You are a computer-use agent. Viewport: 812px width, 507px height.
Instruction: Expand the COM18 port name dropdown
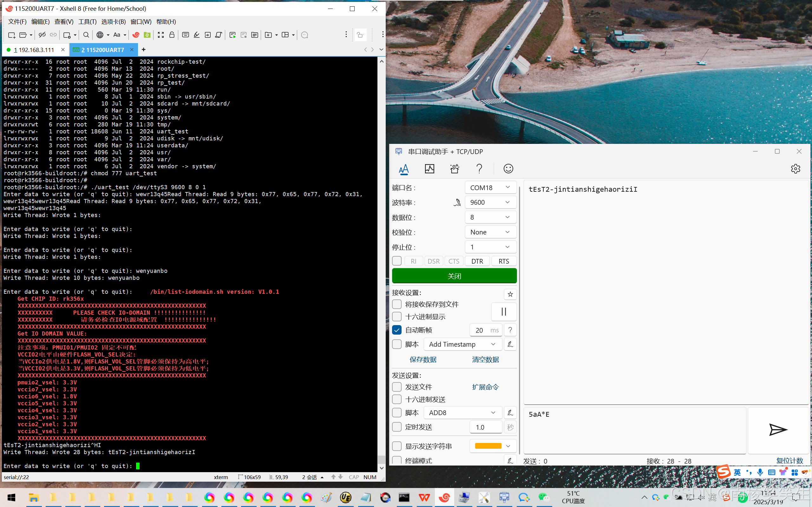(490, 188)
